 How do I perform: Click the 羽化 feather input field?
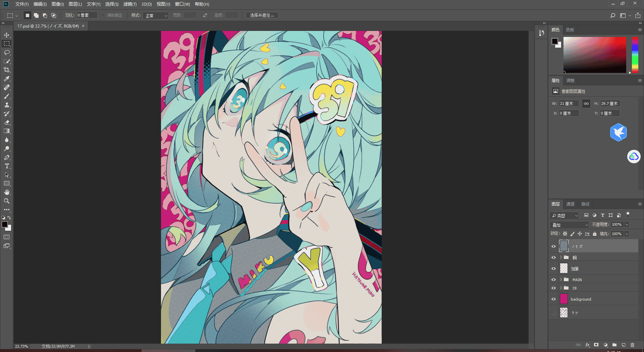tap(87, 15)
